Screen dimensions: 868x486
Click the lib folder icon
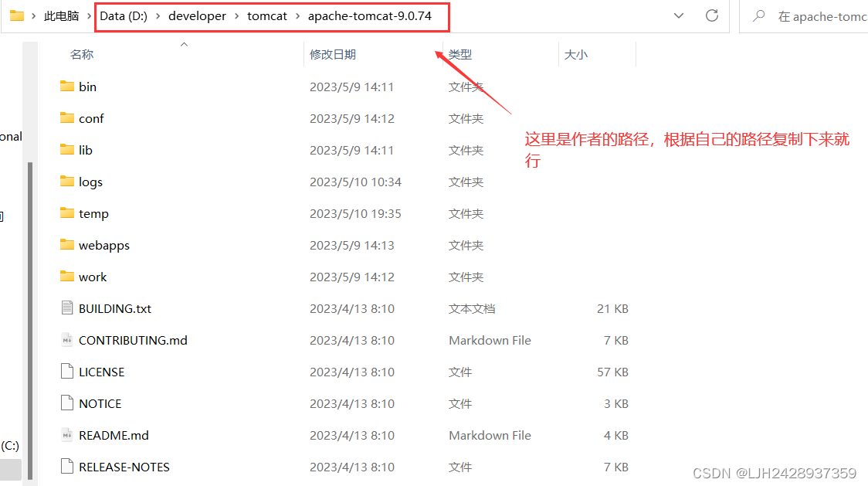pos(67,149)
